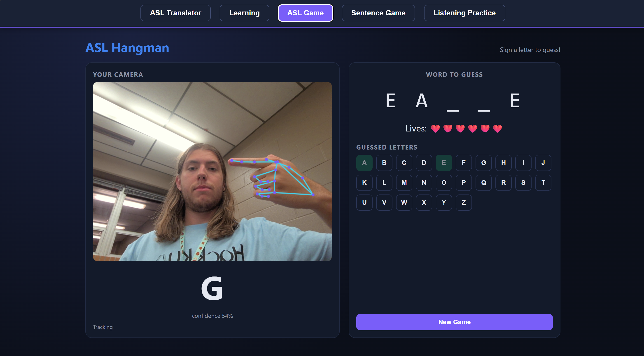Open the Sentence Game tab
Image resolution: width=644 pixels, height=356 pixels.
coord(378,13)
